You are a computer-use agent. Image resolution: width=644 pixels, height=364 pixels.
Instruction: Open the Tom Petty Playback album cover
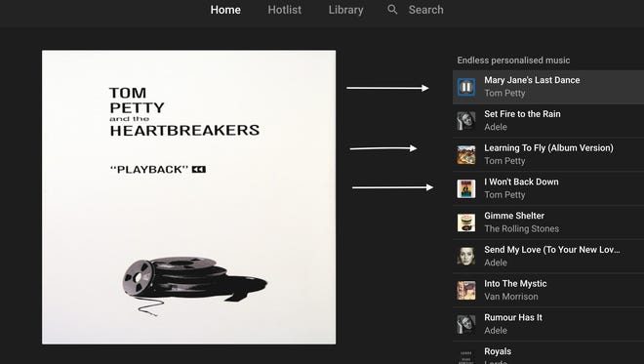[x=189, y=197]
